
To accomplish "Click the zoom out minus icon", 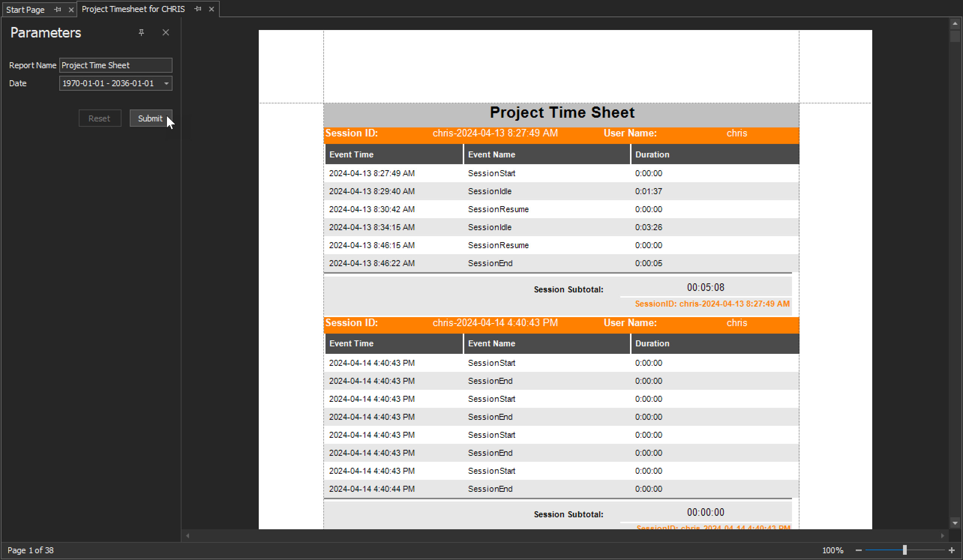I will (858, 550).
